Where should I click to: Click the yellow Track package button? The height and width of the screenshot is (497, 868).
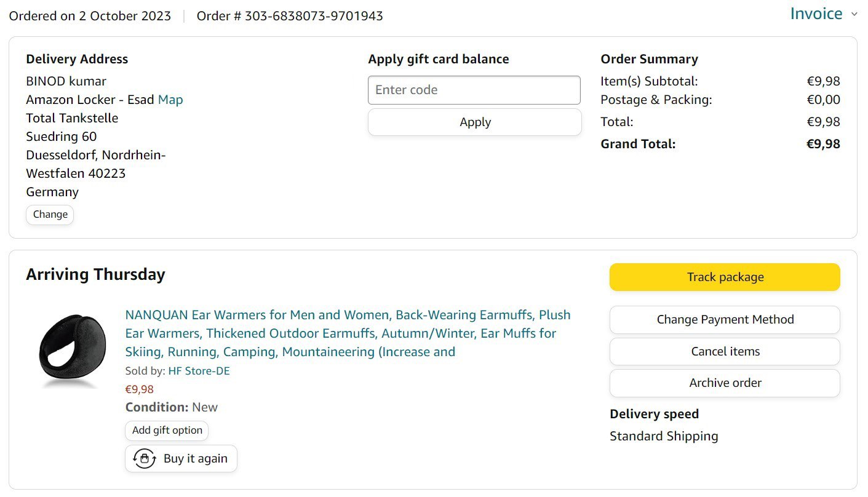point(725,277)
